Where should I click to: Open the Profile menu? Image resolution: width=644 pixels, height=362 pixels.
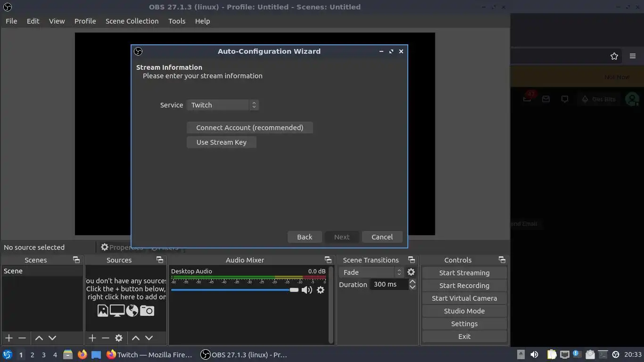pos(85,21)
